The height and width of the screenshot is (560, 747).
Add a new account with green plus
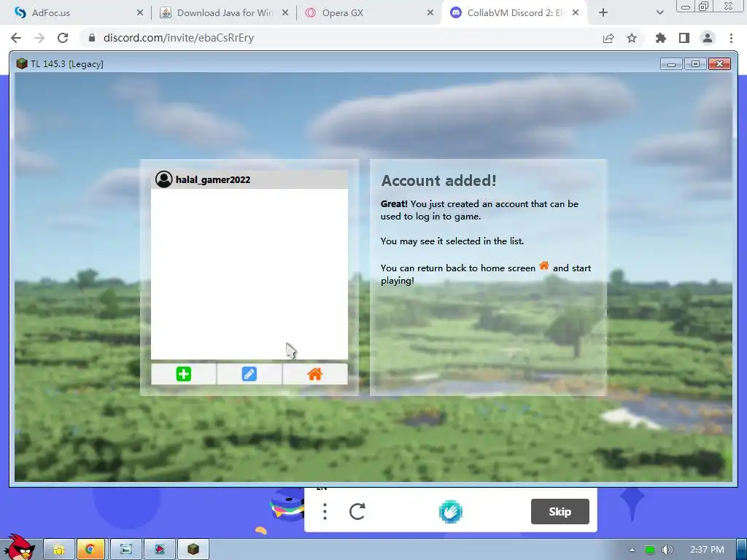(x=183, y=374)
